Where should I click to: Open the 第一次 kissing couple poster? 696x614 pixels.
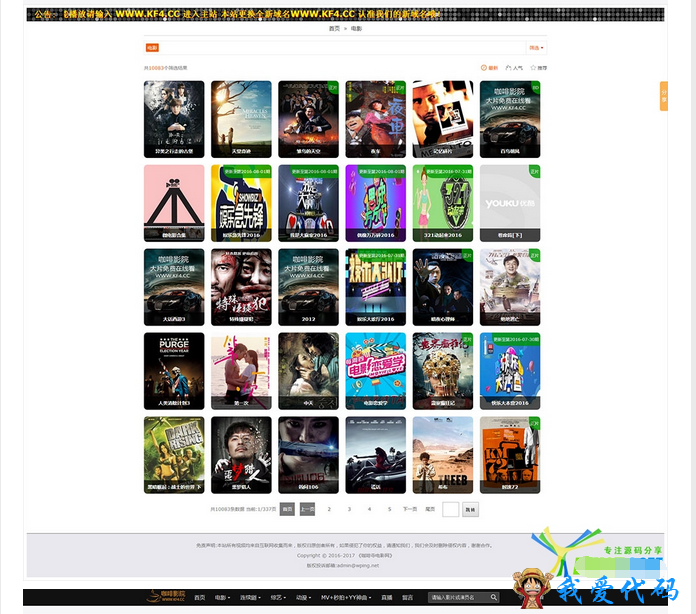[x=241, y=371]
